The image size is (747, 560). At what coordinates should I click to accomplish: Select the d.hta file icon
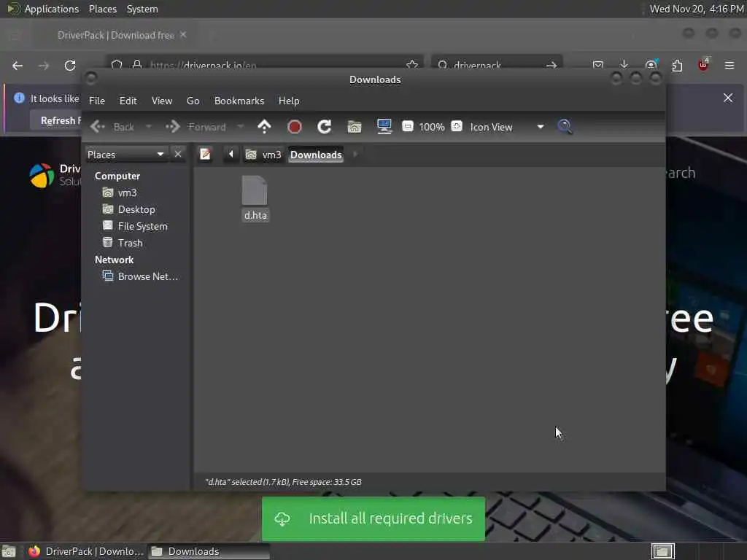click(x=255, y=190)
